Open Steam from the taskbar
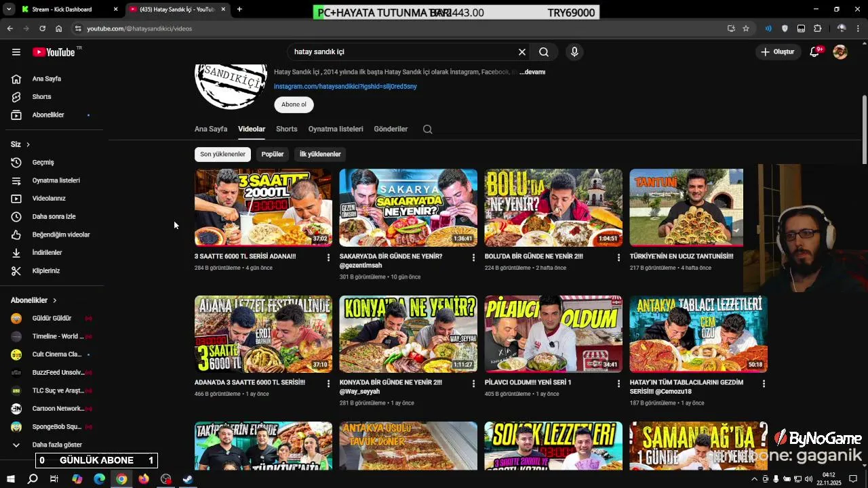The image size is (868, 488). [x=188, y=479]
